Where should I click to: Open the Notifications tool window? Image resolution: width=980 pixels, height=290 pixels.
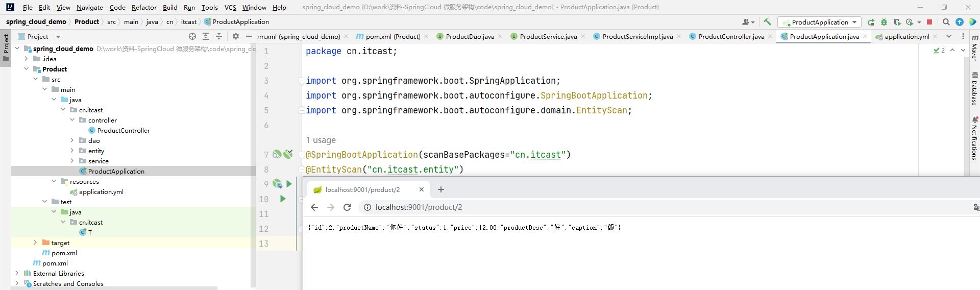click(974, 138)
